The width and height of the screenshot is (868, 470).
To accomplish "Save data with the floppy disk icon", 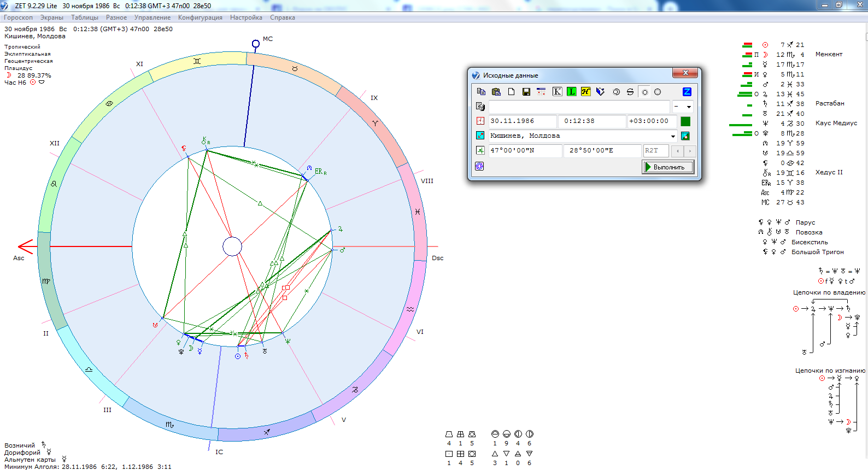I will click(x=526, y=92).
